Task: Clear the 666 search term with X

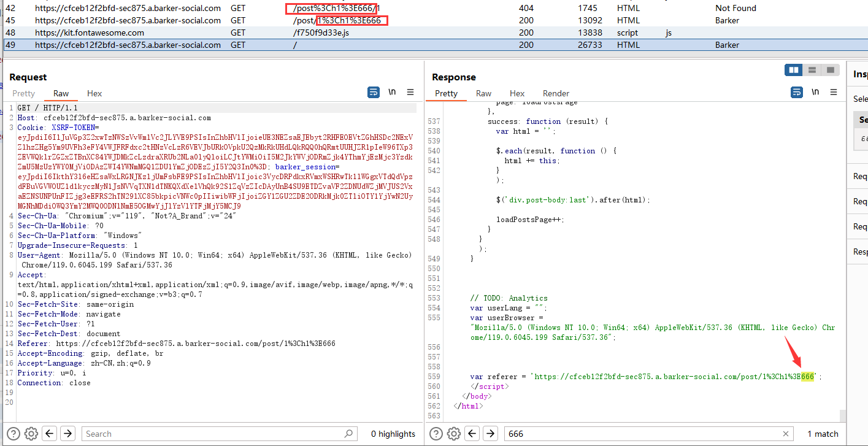Action: point(786,434)
